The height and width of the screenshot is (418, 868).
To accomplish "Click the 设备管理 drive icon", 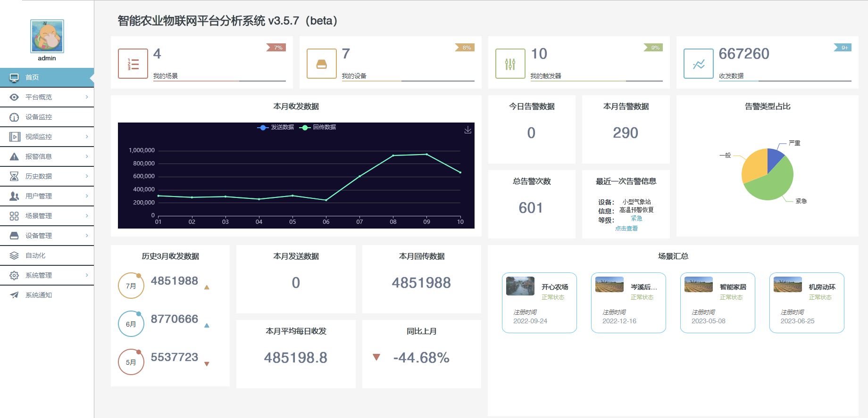I will (x=14, y=236).
